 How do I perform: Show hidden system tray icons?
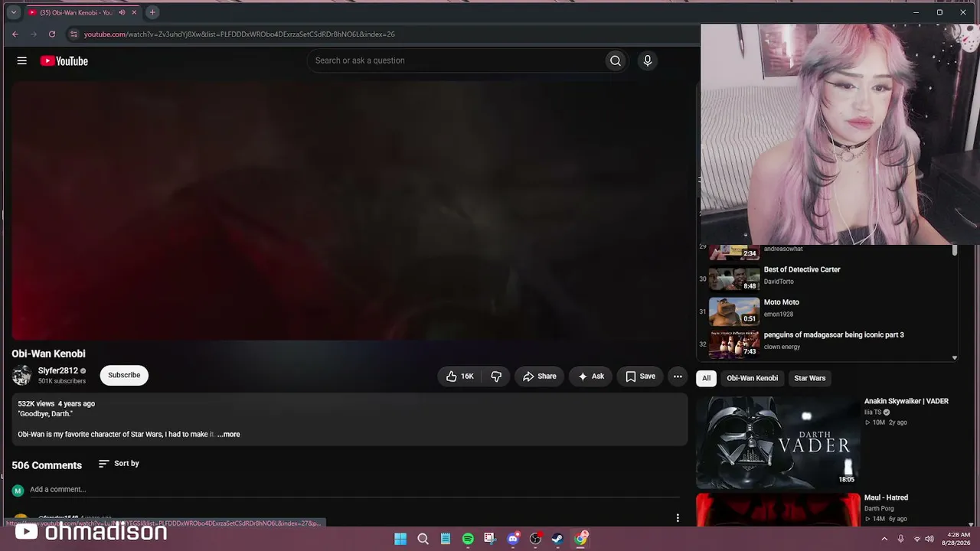[x=884, y=539]
